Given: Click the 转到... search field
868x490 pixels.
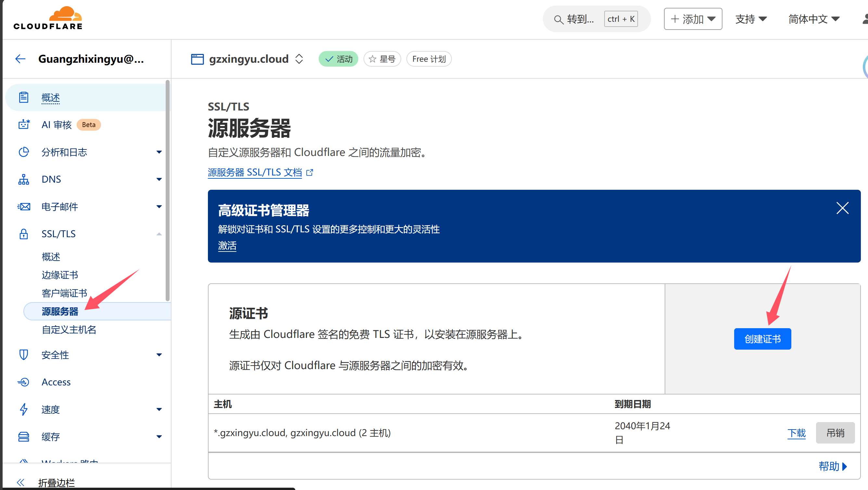Looking at the screenshot, I should tap(596, 19).
